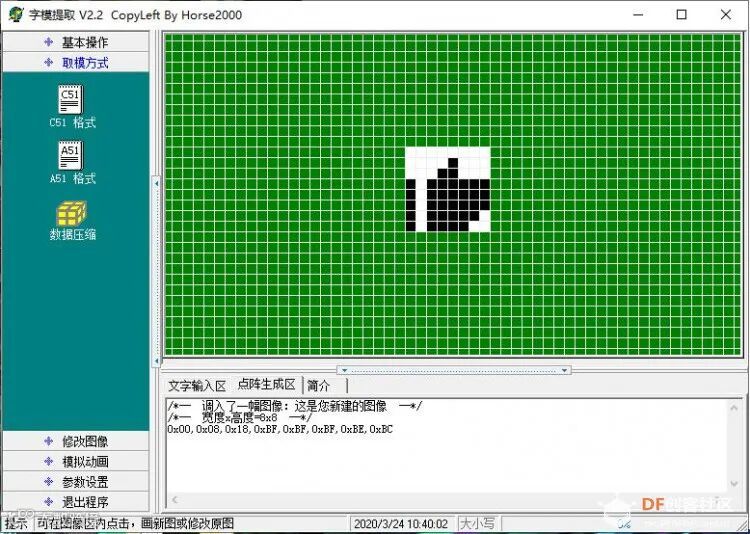750x534 pixels.
Task: Close the 字模提取 window
Action: (726, 14)
